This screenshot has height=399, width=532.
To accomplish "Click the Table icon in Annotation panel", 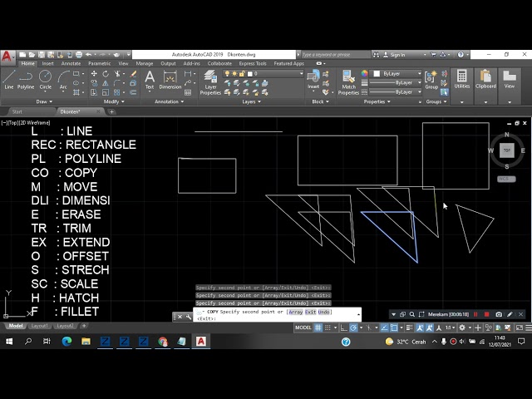I will (188, 92).
